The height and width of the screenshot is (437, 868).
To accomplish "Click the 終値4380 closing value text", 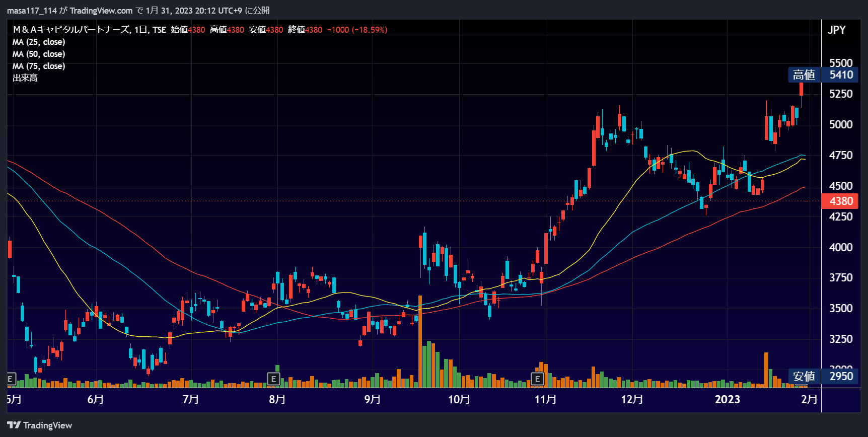I will tap(305, 30).
